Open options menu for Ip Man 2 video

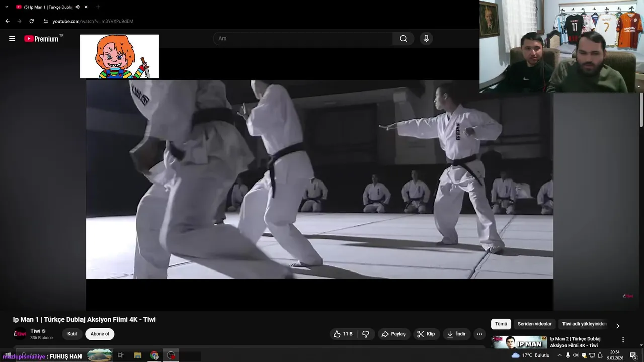coord(623,340)
